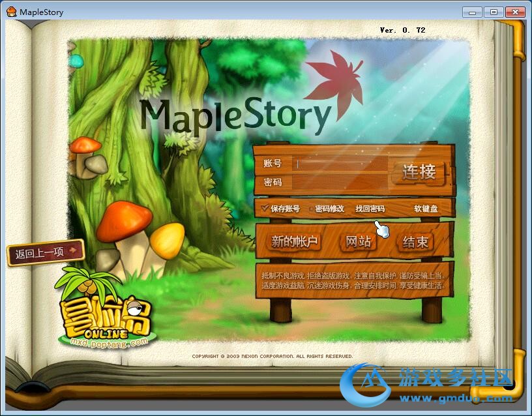Maximize the MapleStory window
532x416 pixels.
(494, 12)
